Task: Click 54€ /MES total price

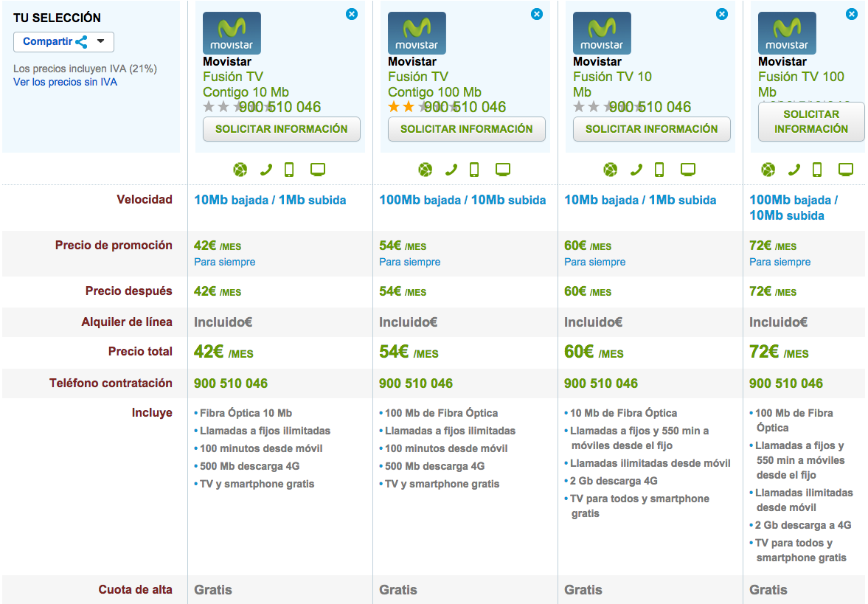Action: coord(409,352)
